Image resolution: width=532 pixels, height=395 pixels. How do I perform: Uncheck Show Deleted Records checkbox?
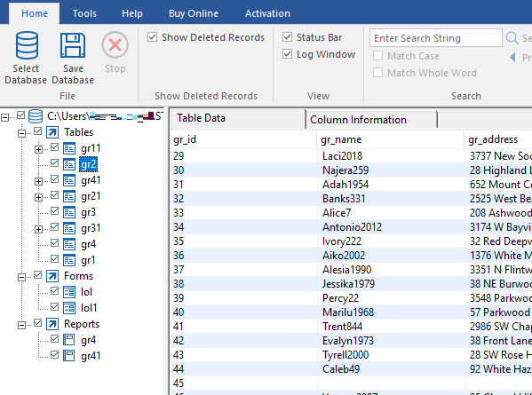point(153,37)
